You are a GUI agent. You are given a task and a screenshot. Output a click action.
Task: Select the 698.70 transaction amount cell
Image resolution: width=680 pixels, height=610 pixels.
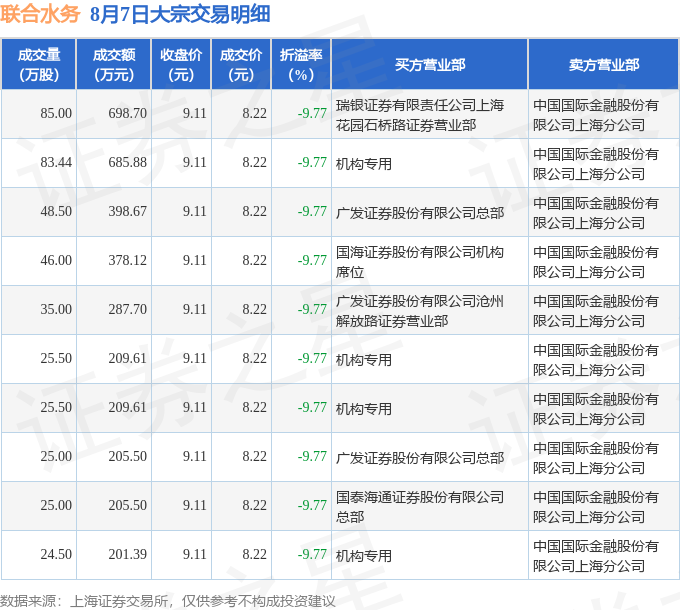(128, 114)
